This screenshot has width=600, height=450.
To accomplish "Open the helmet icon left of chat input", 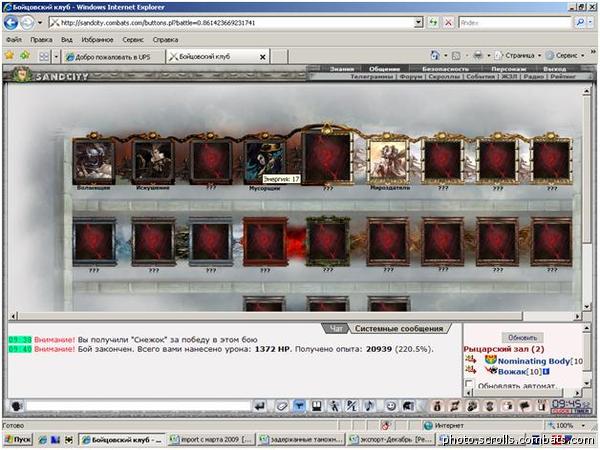I will 16,406.
